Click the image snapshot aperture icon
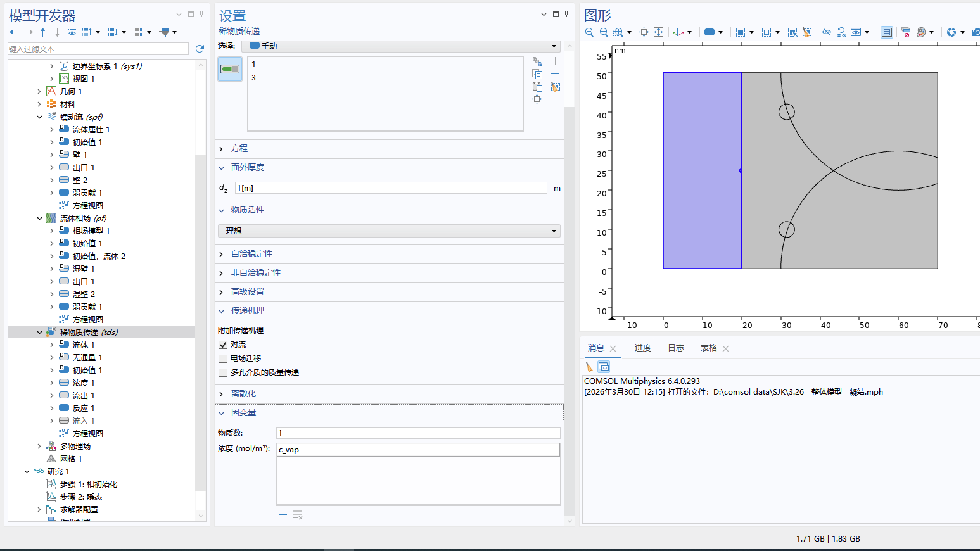Screen dimensions: 980x551 (951, 32)
